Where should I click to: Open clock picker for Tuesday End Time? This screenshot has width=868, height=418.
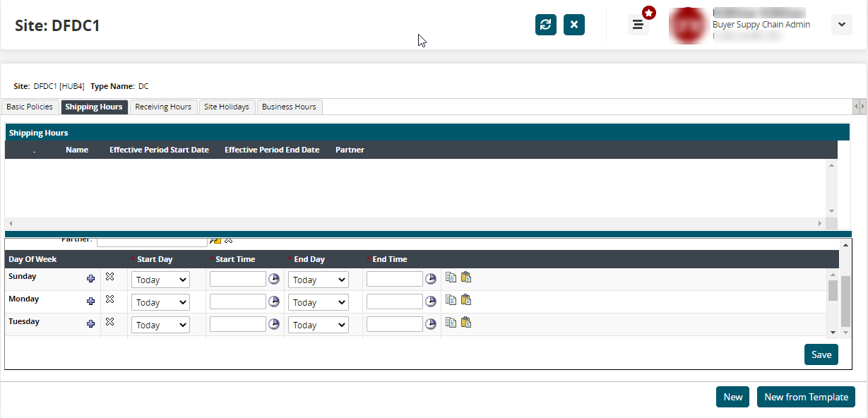pyautogui.click(x=431, y=325)
